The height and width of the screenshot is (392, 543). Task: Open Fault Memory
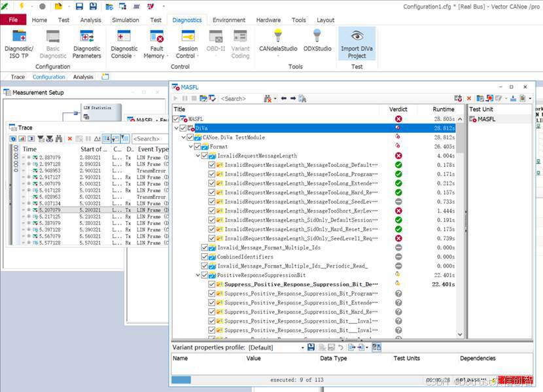[x=156, y=45]
